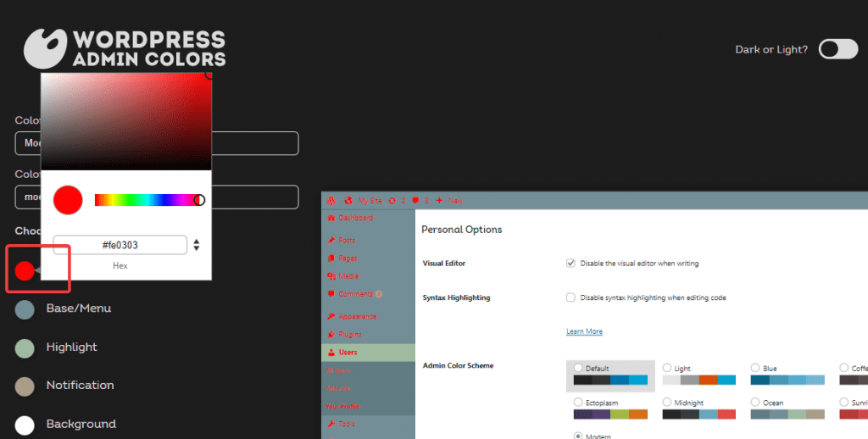Click the Hex value field #fe0303
This screenshot has height=439, width=868.
(x=120, y=245)
